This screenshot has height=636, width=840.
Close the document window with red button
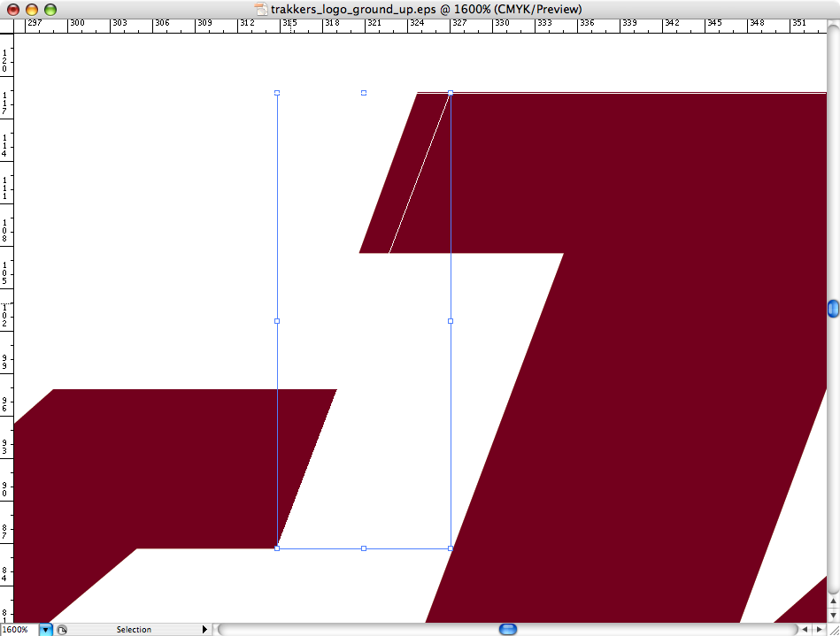click(13, 9)
